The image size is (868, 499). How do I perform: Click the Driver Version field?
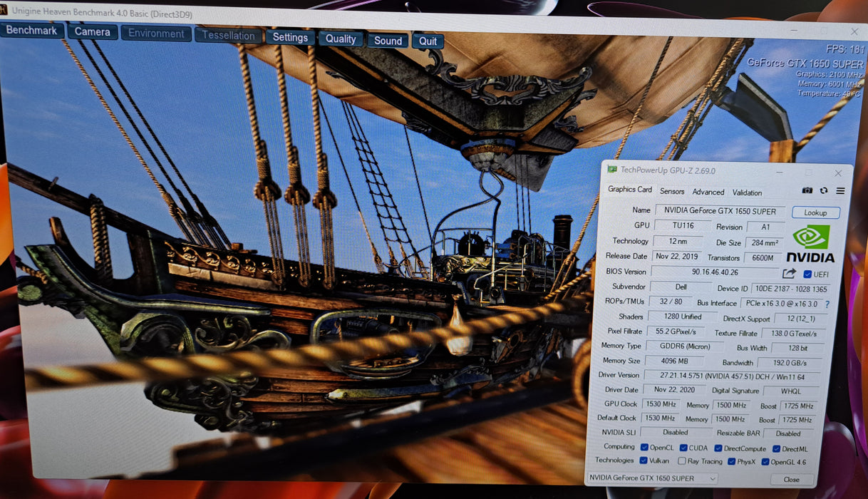731,375
